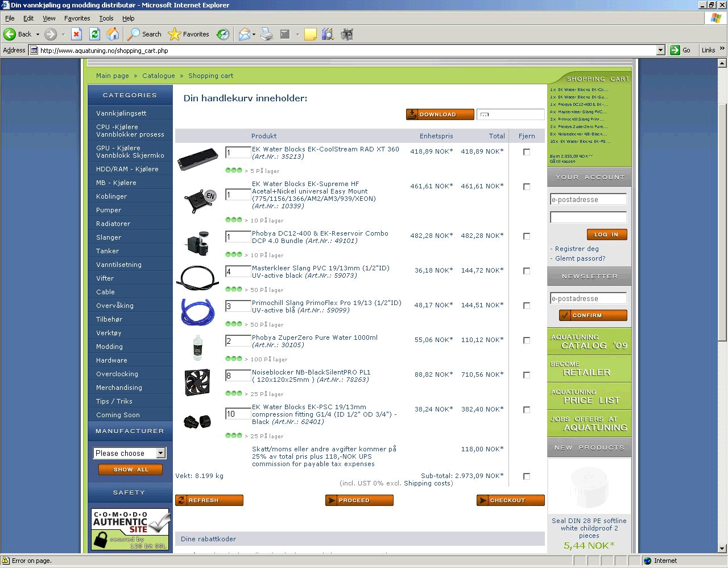Click the vertical scrollbar thumb
The width and height of the screenshot is (728, 568).
click(x=722, y=222)
